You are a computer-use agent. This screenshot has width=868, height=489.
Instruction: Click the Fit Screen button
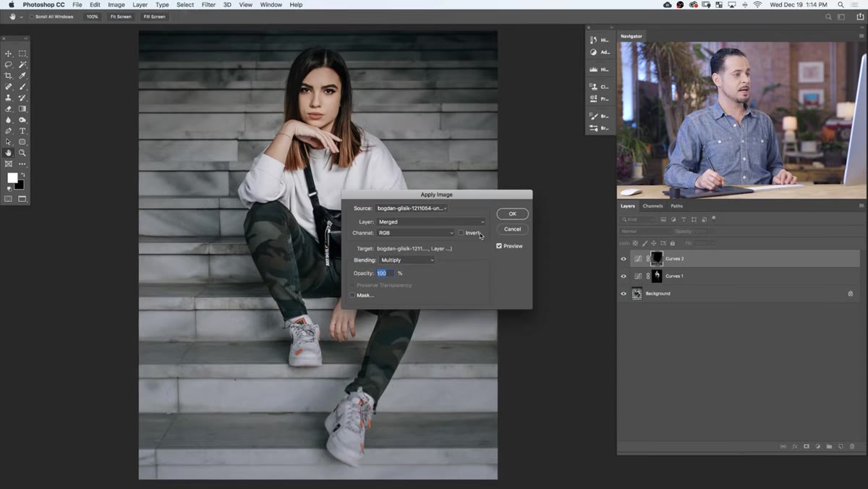pyautogui.click(x=120, y=17)
